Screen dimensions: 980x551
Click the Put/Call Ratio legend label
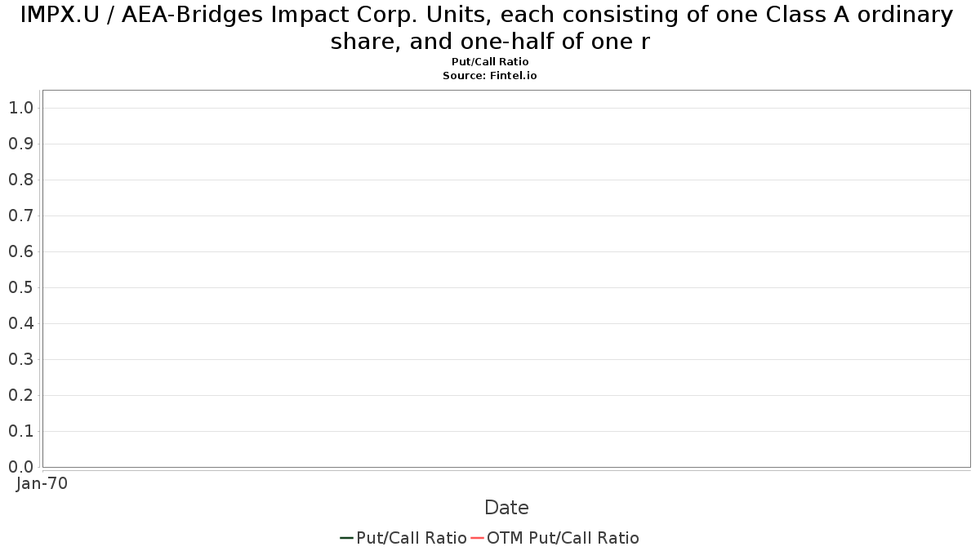(412, 538)
